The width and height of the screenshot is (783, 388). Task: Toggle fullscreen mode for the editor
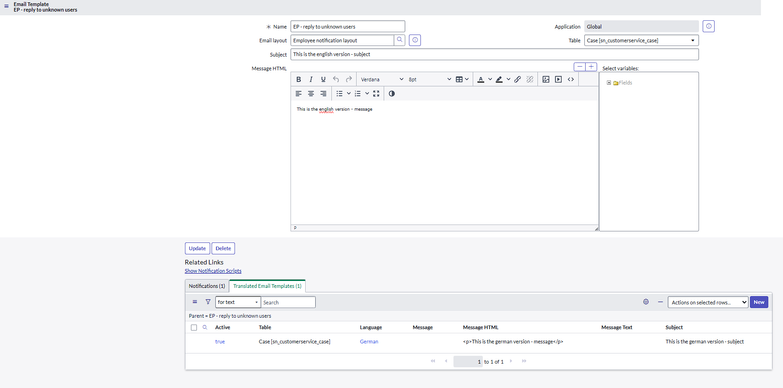tap(376, 93)
